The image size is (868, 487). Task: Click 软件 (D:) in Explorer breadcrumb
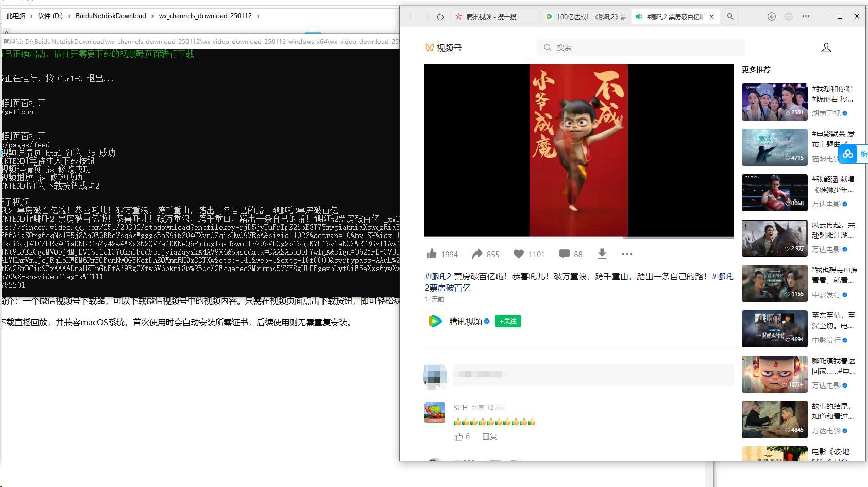[50, 16]
